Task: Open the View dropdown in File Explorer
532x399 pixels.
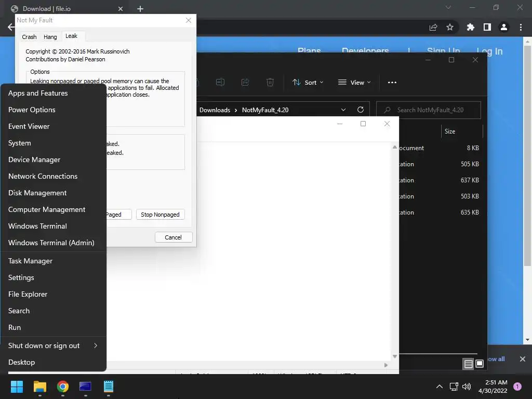Action: pos(354,83)
